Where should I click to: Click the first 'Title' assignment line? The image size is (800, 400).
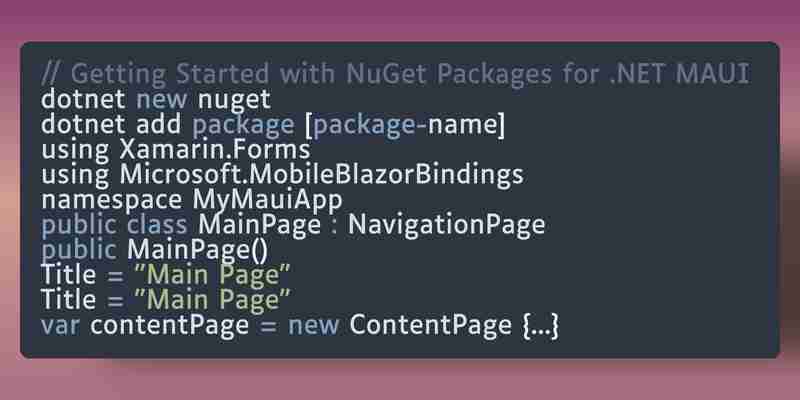click(x=165, y=275)
